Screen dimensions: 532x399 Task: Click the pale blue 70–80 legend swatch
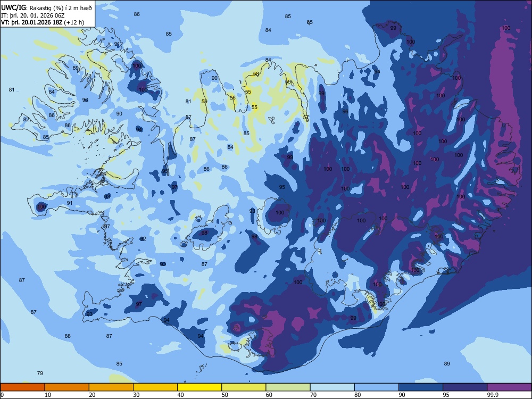click(332, 387)
